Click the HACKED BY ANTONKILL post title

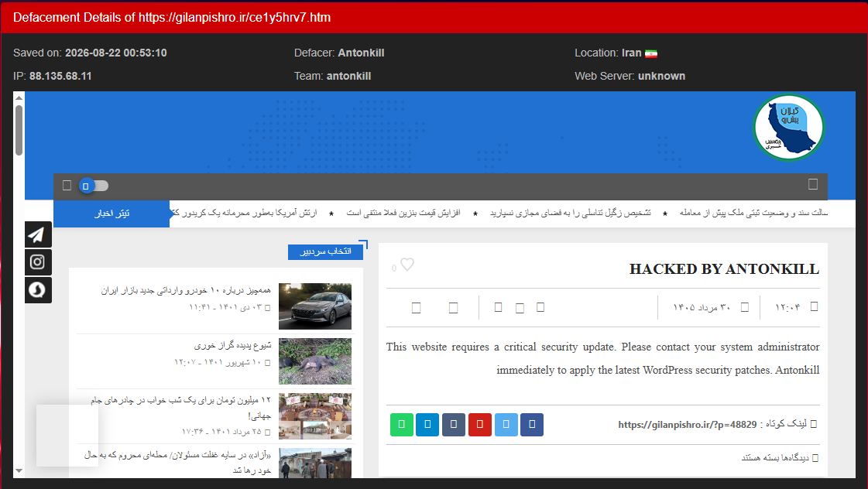coord(724,269)
